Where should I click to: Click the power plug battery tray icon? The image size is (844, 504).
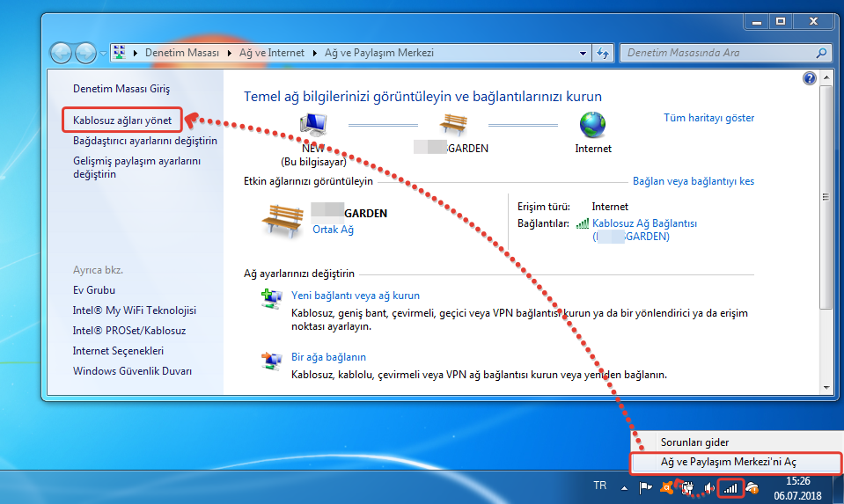point(688,487)
